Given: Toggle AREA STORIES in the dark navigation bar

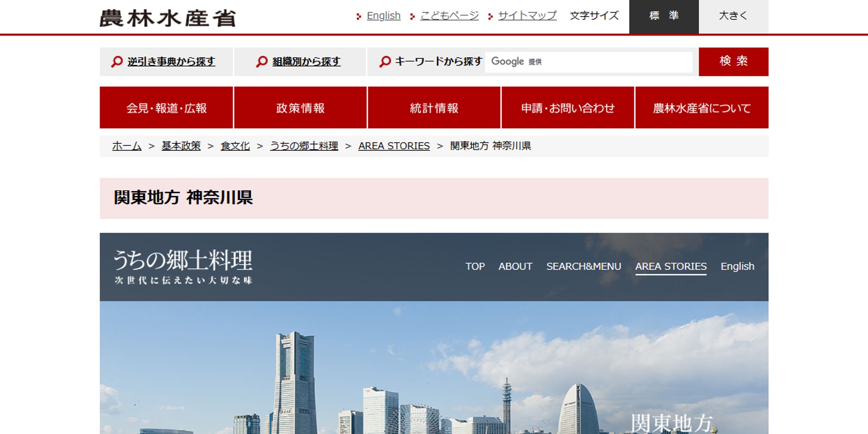Looking at the screenshot, I should point(671,266).
